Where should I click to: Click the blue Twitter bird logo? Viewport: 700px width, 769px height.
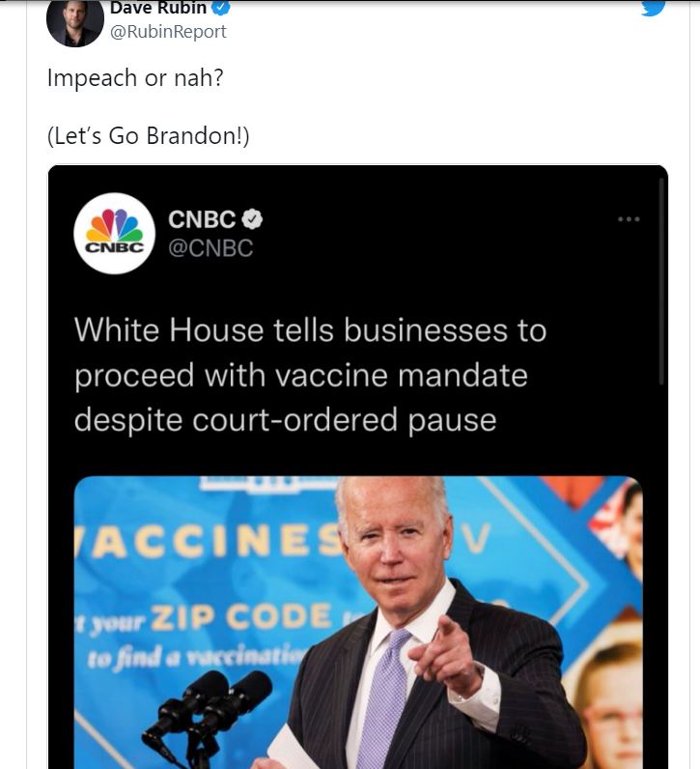tap(654, 8)
